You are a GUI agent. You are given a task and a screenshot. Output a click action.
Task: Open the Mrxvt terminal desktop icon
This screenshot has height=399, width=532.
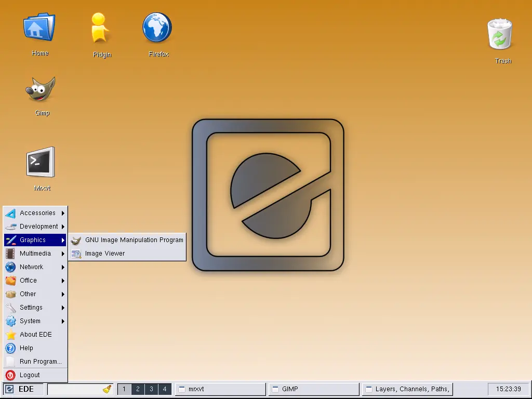[x=41, y=162]
